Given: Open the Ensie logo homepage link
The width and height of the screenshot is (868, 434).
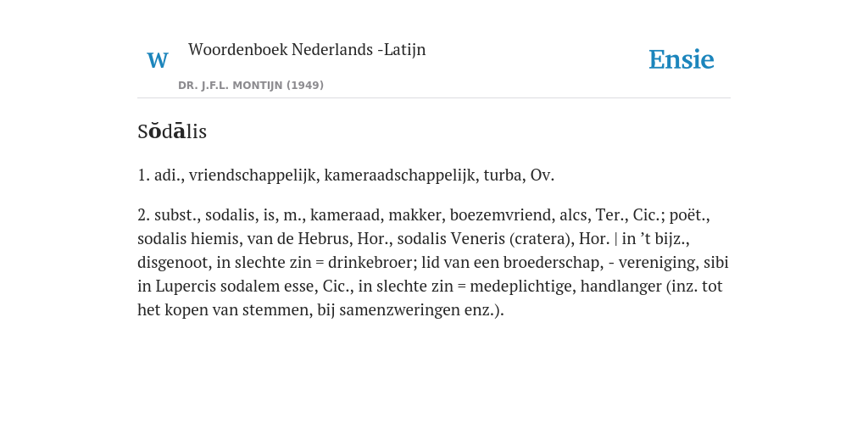Looking at the screenshot, I should coord(681,59).
